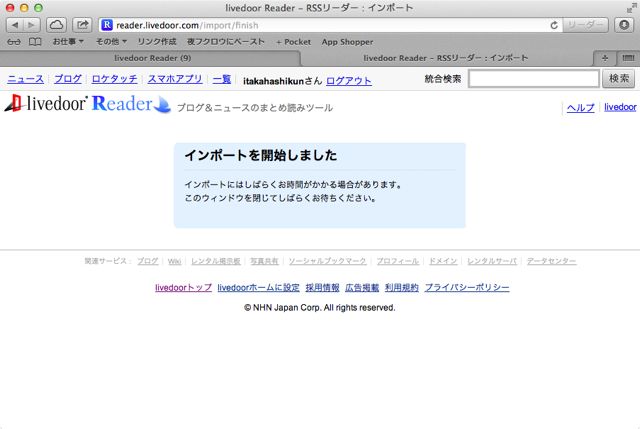Click the © NHN Japan Corp. copyright text

point(320,307)
